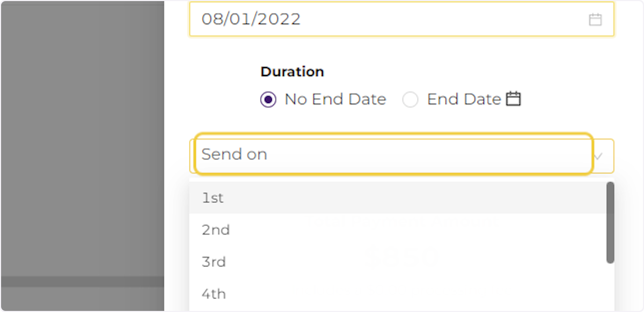Click the calendar icon beside End Date
Image resolution: width=644 pixels, height=312 pixels.
click(514, 99)
